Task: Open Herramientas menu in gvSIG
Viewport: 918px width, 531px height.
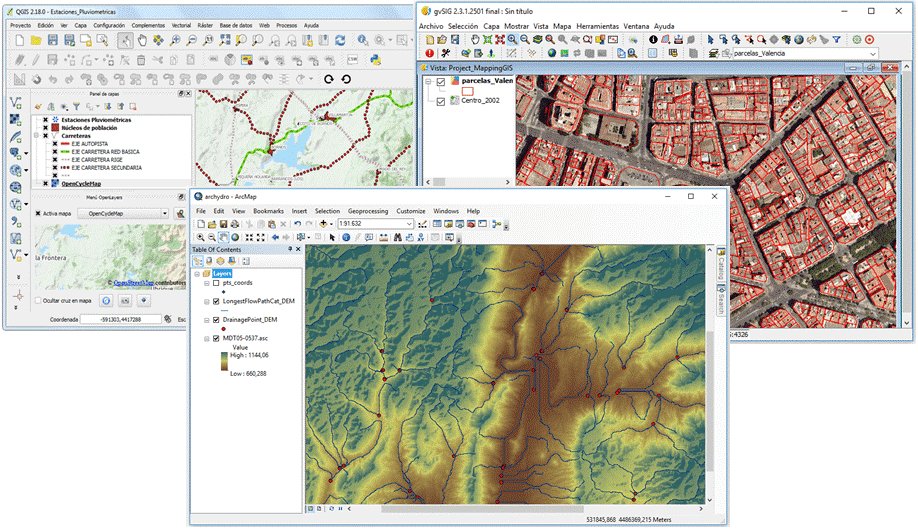Action: pos(597,26)
